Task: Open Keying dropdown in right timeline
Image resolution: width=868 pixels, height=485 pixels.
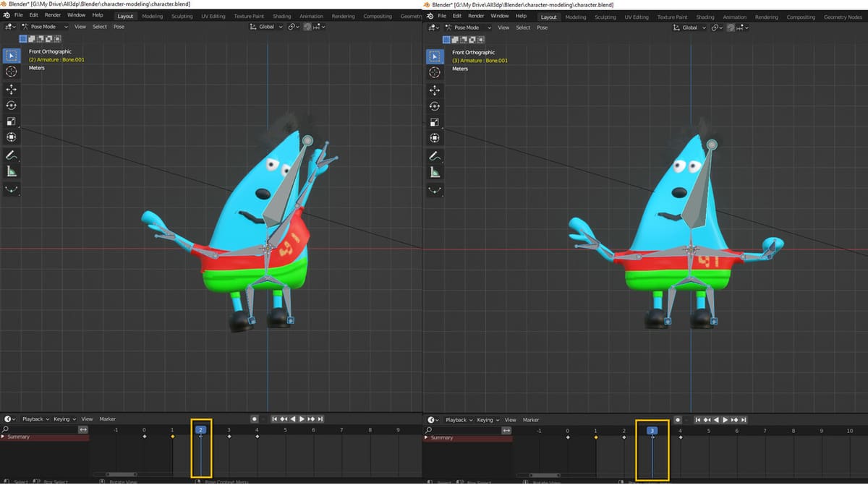Action: 487,419
